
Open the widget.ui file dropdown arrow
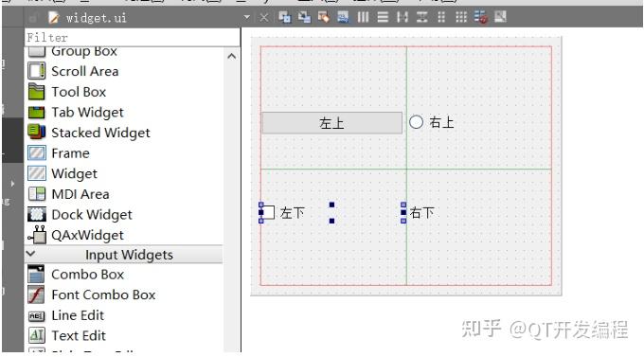click(247, 17)
